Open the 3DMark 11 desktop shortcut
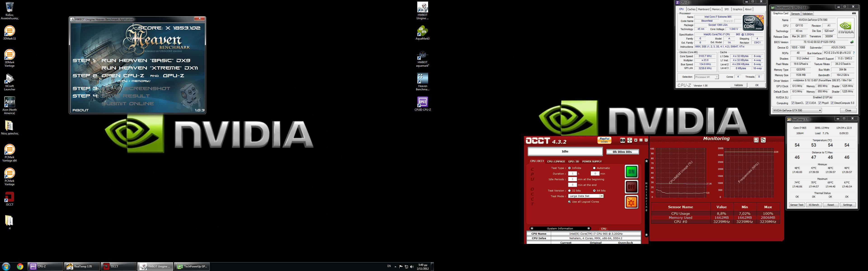 tap(9, 33)
